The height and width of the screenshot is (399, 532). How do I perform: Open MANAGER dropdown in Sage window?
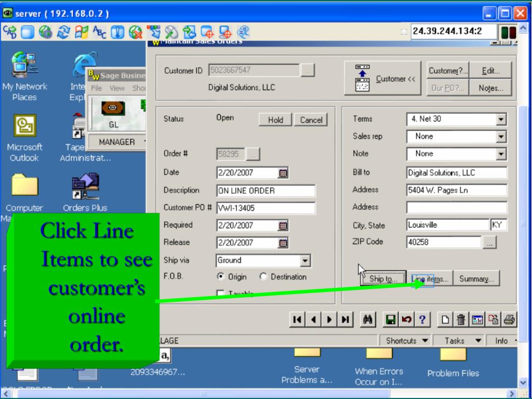pos(117,142)
